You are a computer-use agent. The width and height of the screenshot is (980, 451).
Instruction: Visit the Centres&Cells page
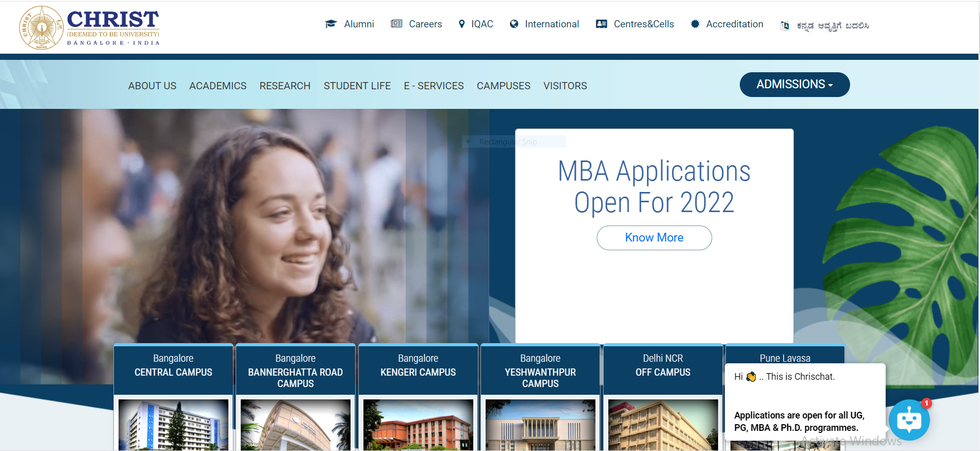tap(644, 24)
